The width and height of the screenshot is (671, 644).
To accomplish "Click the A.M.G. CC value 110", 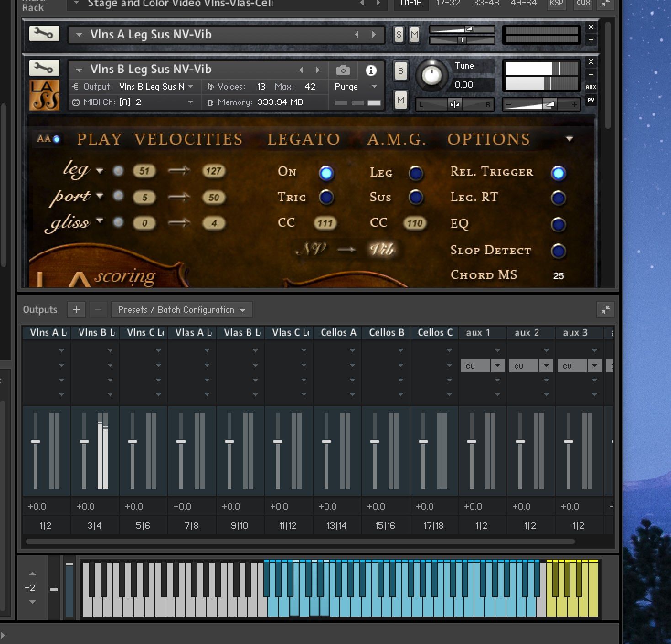I will pos(415,223).
